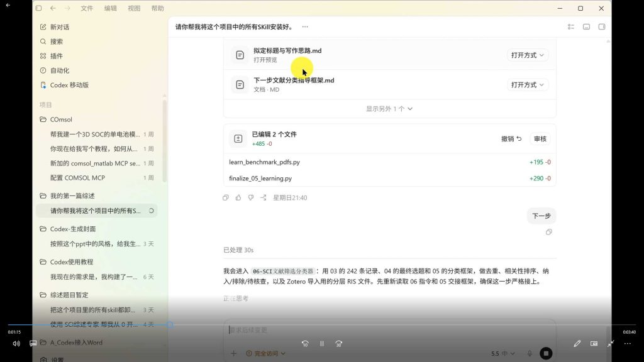Viewport: 644px width, 362px height.
Task: Select chat 请你帮我将这个项目中的所有S
Action: point(97,211)
